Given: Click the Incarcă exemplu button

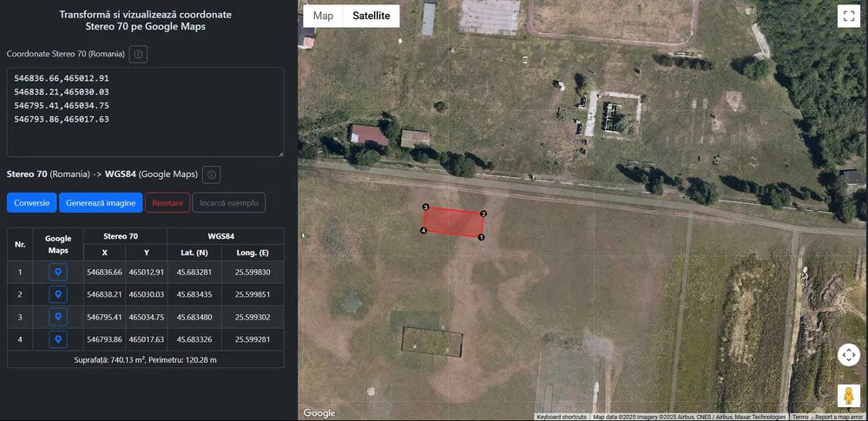Looking at the screenshot, I should click(228, 203).
